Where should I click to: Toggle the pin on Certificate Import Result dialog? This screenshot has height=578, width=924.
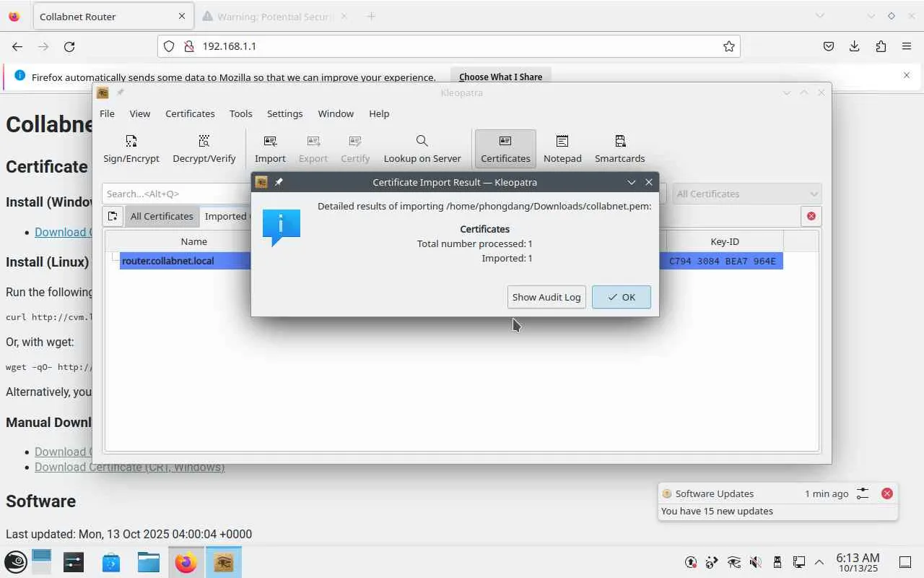pos(279,182)
